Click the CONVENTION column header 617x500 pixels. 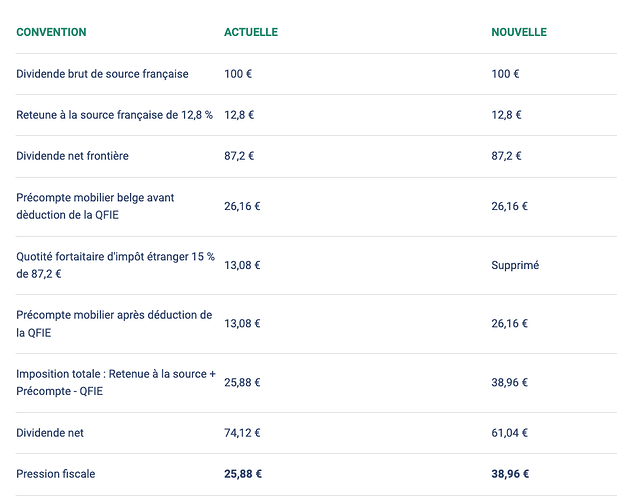[51, 32]
